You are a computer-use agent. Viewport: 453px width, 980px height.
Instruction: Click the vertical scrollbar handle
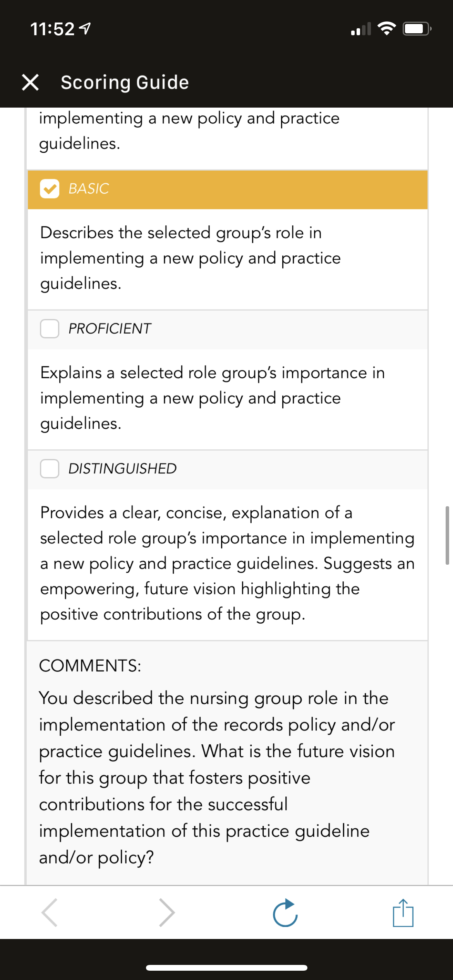click(447, 535)
